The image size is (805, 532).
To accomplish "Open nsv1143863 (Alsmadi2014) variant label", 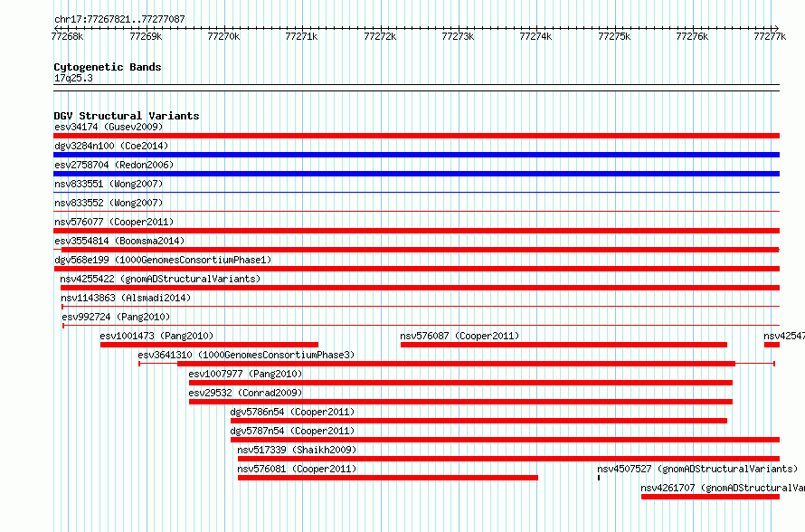I will pyautogui.click(x=126, y=298).
